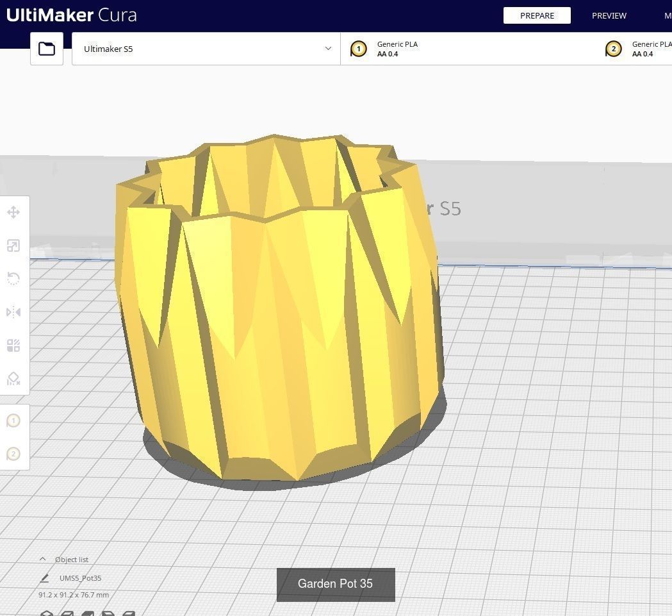Switch to top view cube icon
The height and width of the screenshot is (616, 672).
click(x=88, y=613)
